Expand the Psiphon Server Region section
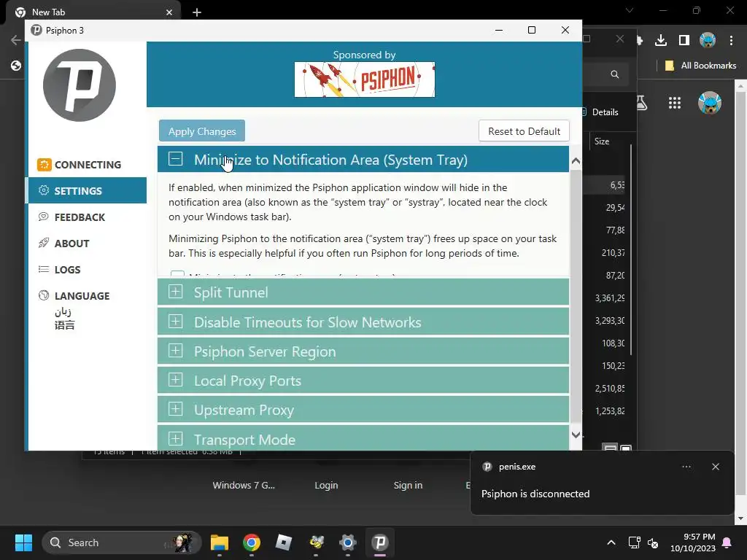 (363, 351)
